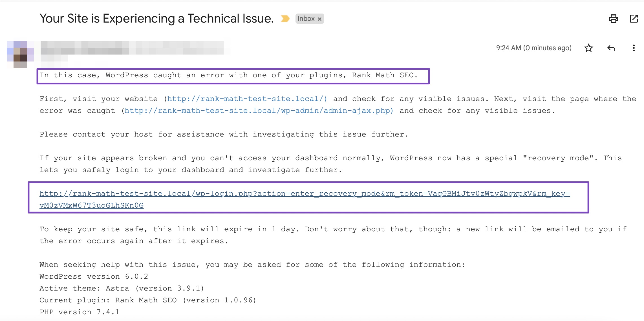
Task: Click the WordPress version 6.0.2 line
Action: tap(94, 276)
